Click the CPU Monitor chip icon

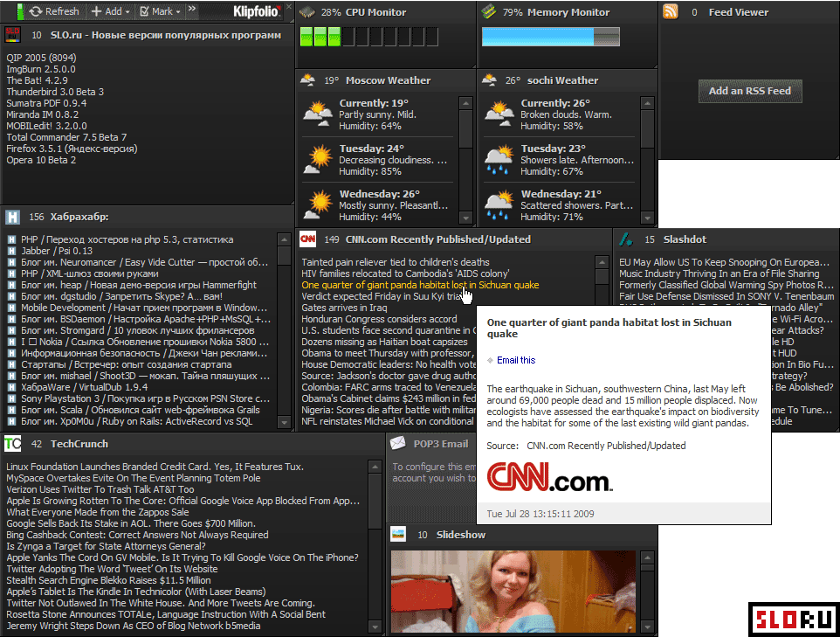[307, 12]
